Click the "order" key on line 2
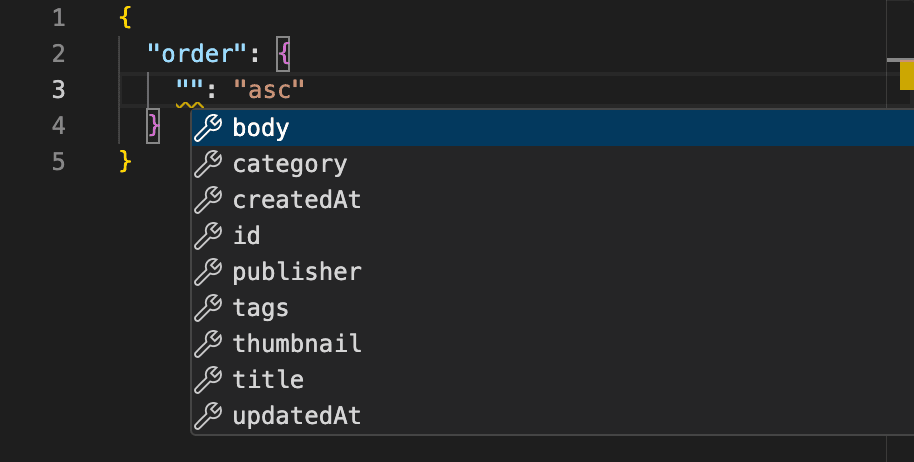This screenshot has width=914, height=462. 197,53
